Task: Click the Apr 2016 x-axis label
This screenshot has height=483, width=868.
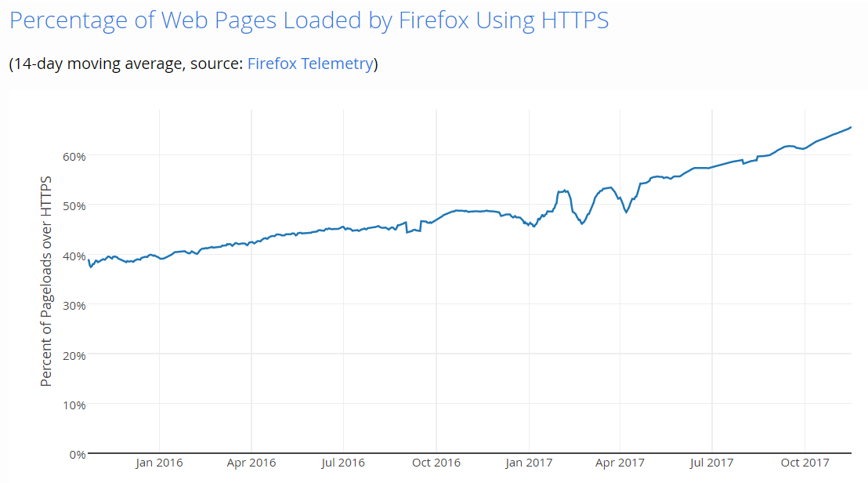Action: 251,463
